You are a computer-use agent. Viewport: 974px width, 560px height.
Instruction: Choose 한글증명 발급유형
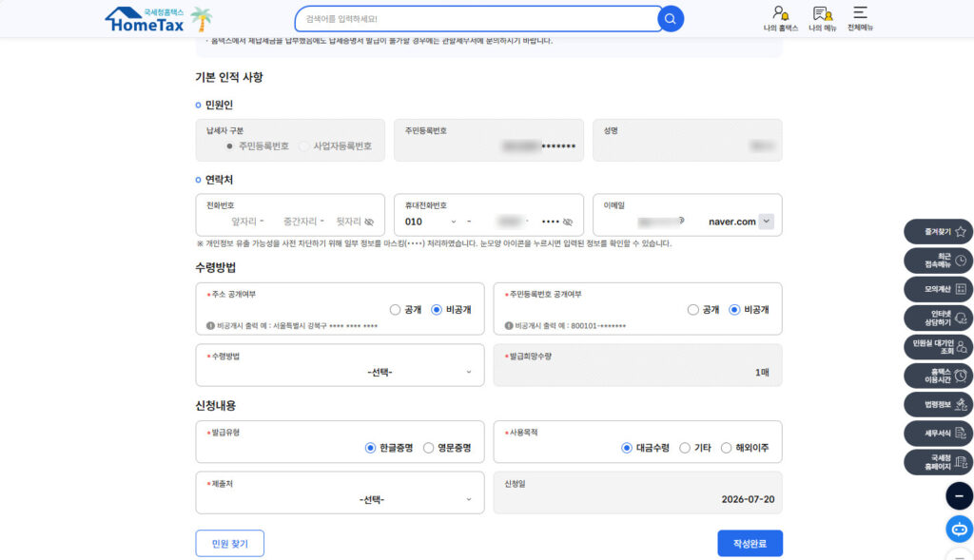[x=370, y=448]
